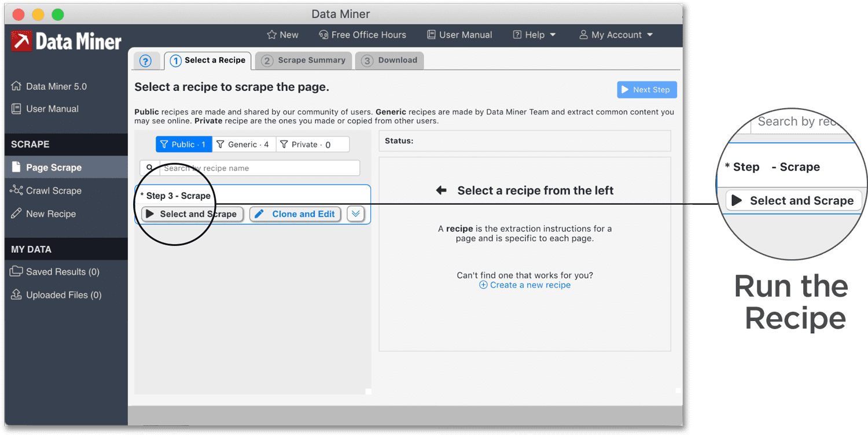
Task: Switch to the Scrape Summary tab
Action: [x=303, y=60]
